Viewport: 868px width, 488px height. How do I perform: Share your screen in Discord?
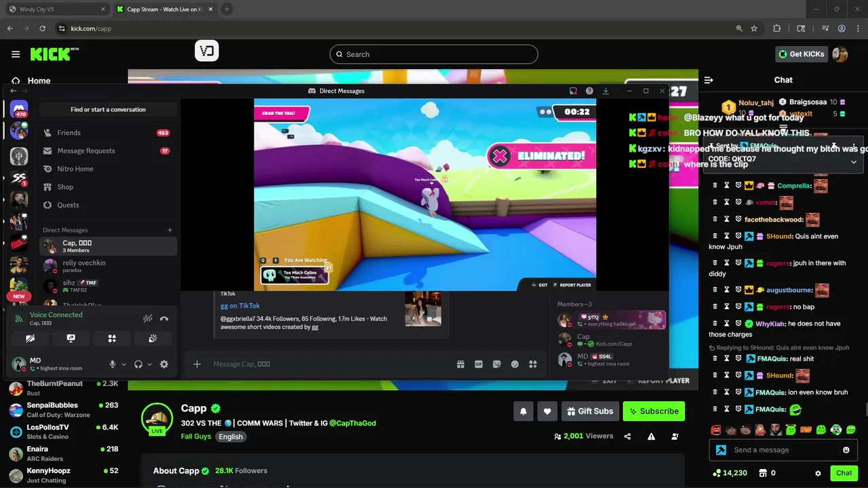[71, 338]
